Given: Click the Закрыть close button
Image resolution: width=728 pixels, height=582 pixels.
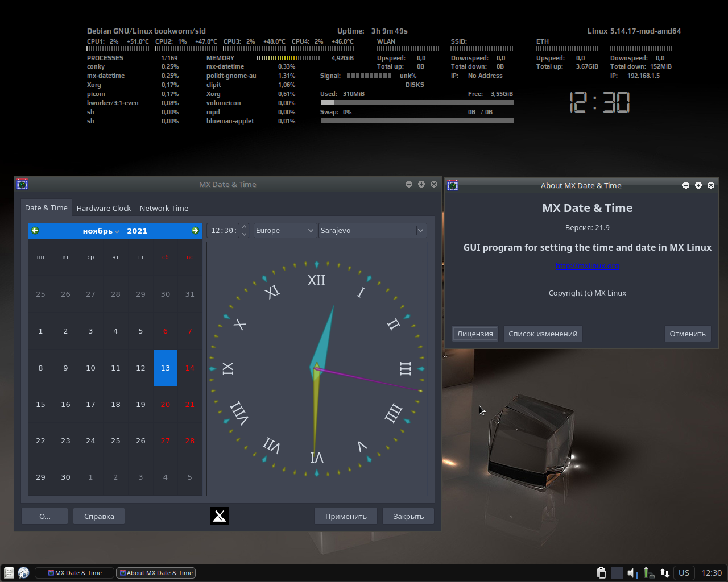Looking at the screenshot, I should (408, 516).
